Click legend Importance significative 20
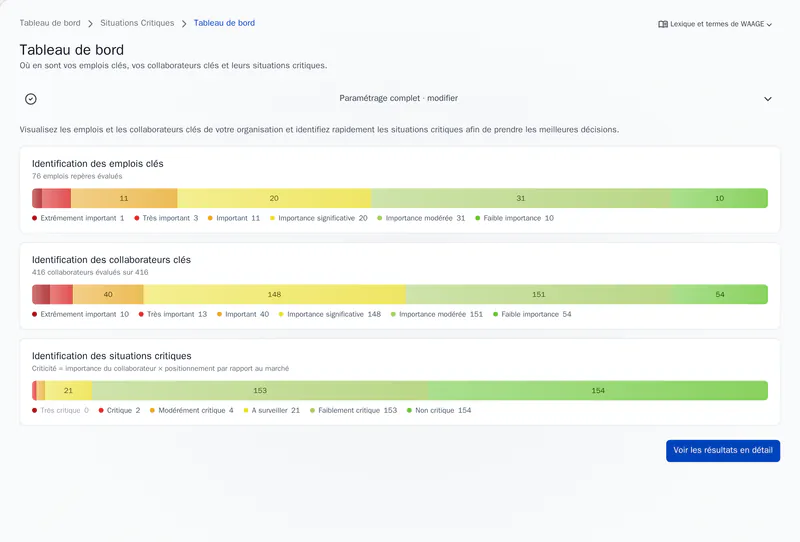Image resolution: width=800 pixels, height=542 pixels. pyautogui.click(x=318, y=218)
